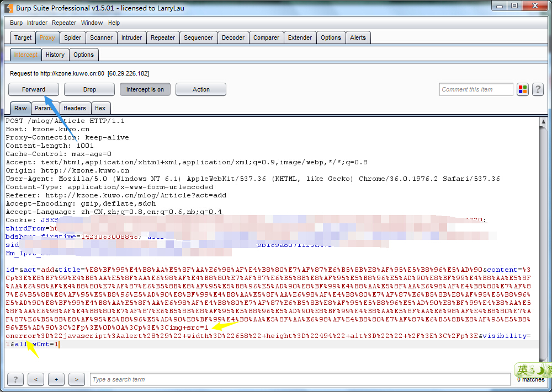The height and width of the screenshot is (392, 552).
Task: Click the Origin header line
Action: pyautogui.click(x=67, y=170)
